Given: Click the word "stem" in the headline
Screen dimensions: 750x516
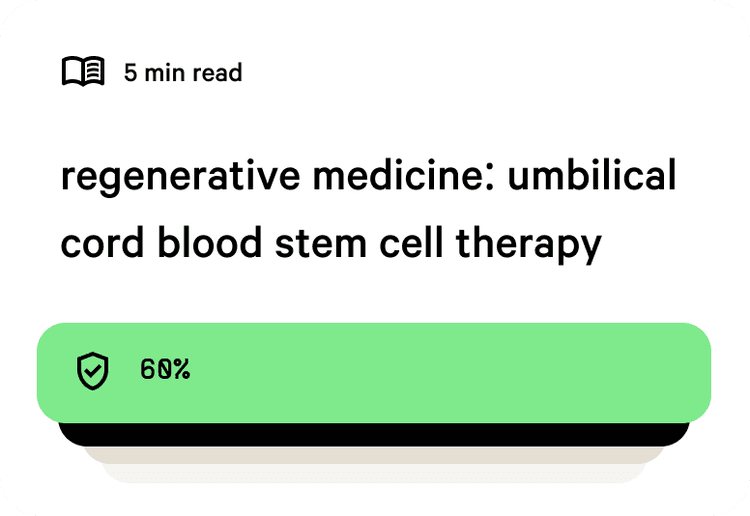Looking at the screenshot, I should pos(320,243).
